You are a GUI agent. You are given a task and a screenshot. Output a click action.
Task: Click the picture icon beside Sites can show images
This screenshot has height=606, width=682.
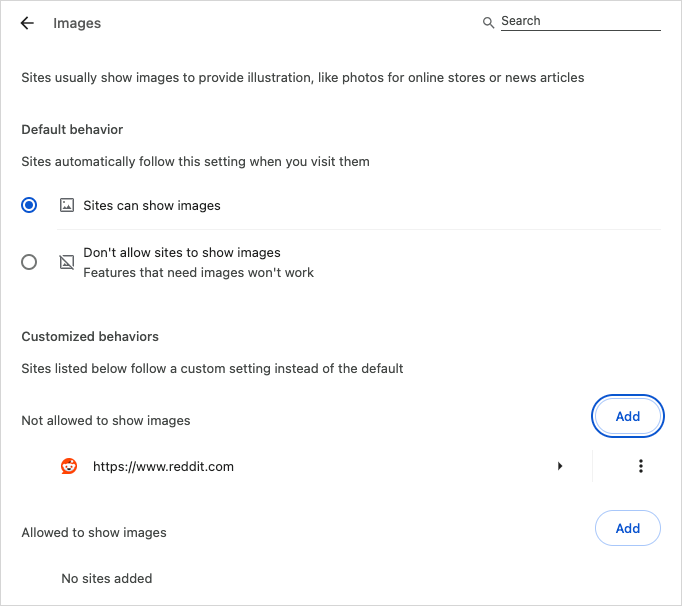point(67,205)
